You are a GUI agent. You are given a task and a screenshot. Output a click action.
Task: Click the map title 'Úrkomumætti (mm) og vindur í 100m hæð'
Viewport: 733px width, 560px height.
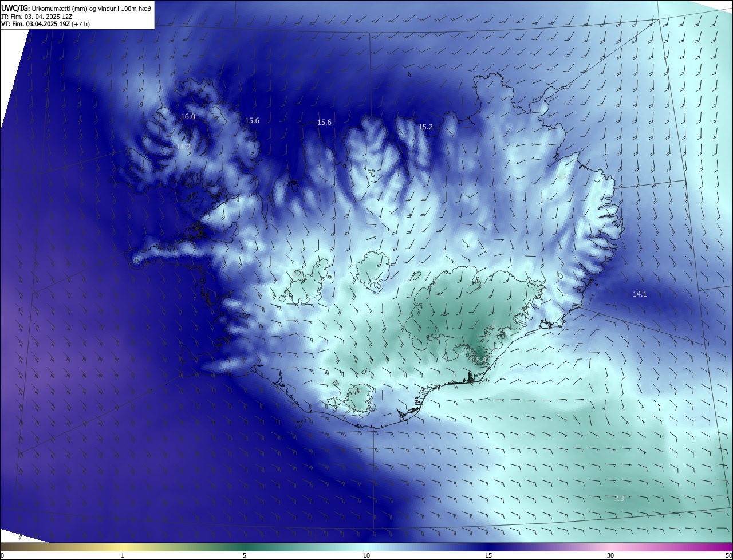point(92,8)
